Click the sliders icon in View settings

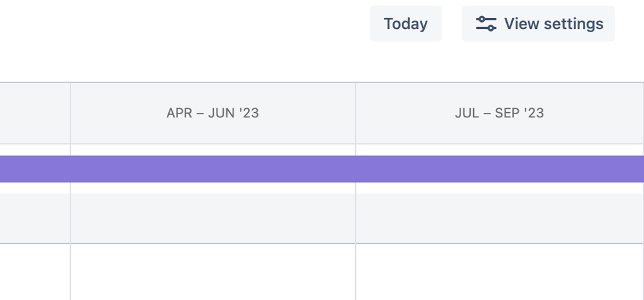click(486, 23)
